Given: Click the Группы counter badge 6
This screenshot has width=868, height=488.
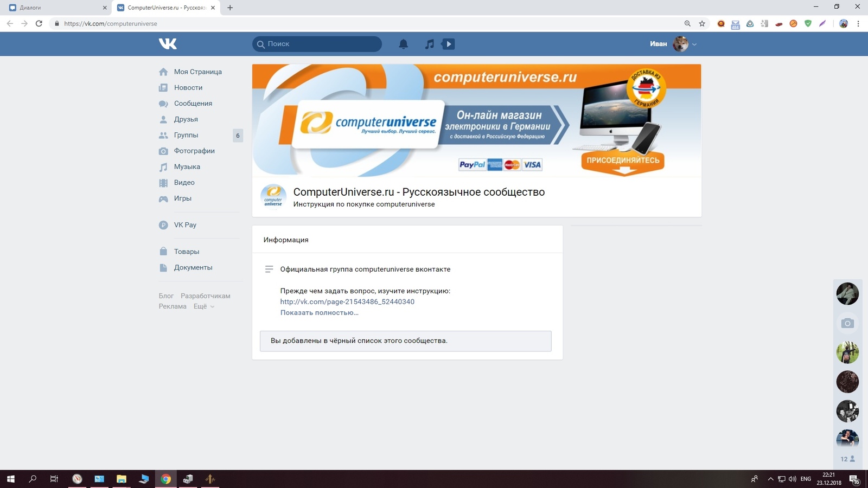Looking at the screenshot, I should click(x=238, y=136).
